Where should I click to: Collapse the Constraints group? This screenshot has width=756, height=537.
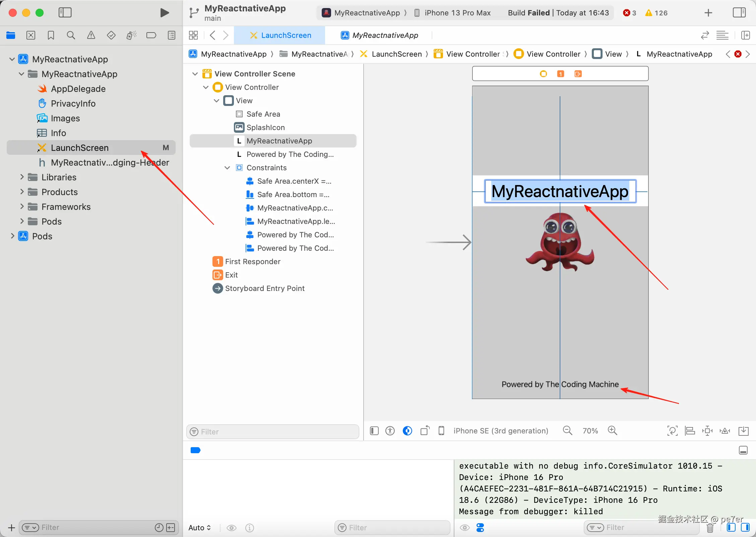point(227,168)
